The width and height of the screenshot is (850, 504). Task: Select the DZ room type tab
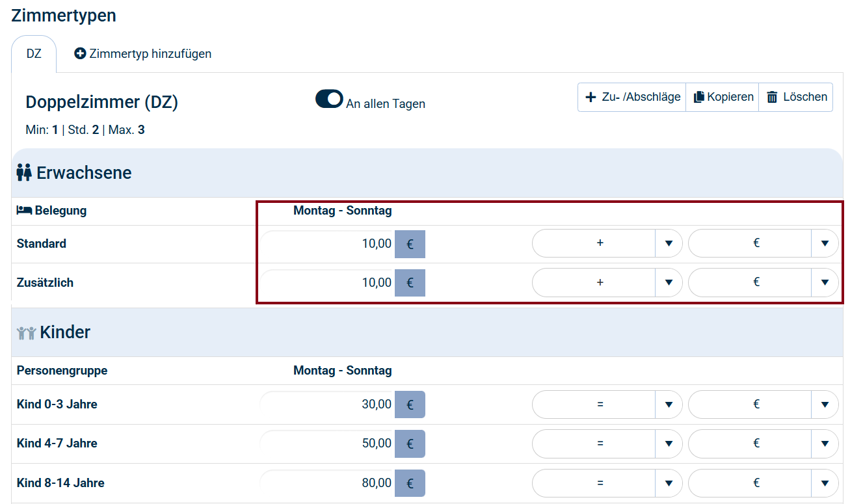[34, 54]
